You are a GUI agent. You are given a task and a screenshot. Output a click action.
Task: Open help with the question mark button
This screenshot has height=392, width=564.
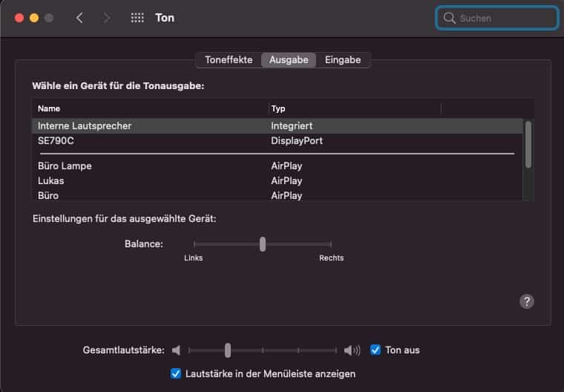(x=527, y=301)
